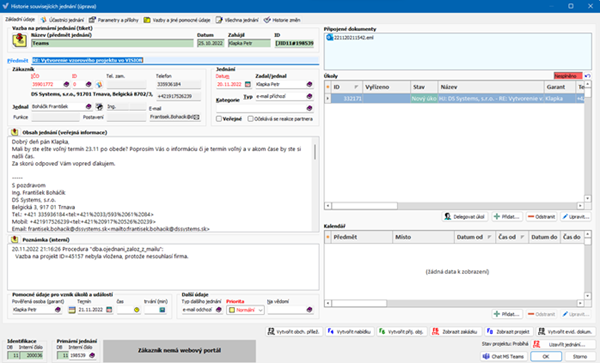Image resolution: width=600 pixels, height=363 pixels.
Task: Switch to Historie změn tab
Action: coord(282,20)
